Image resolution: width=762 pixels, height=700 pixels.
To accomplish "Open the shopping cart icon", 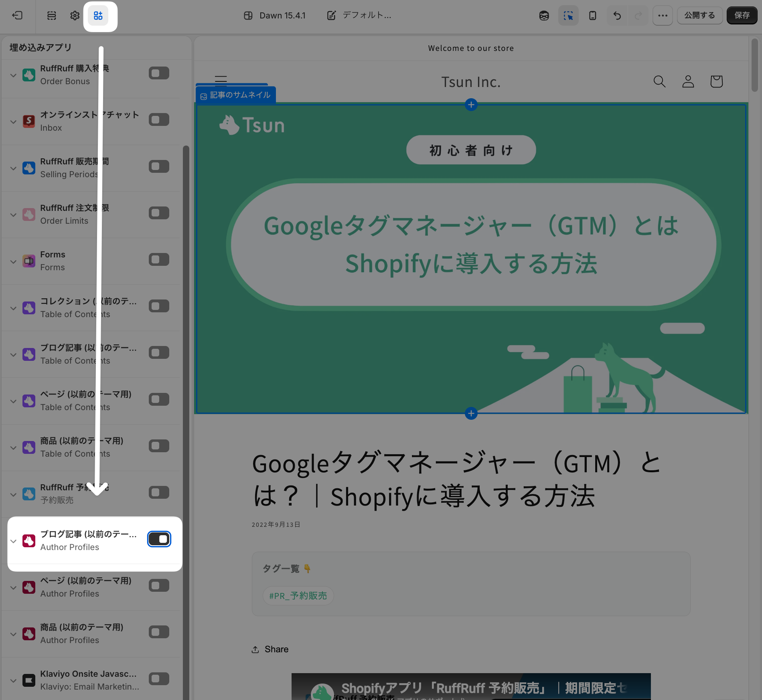I will click(717, 81).
